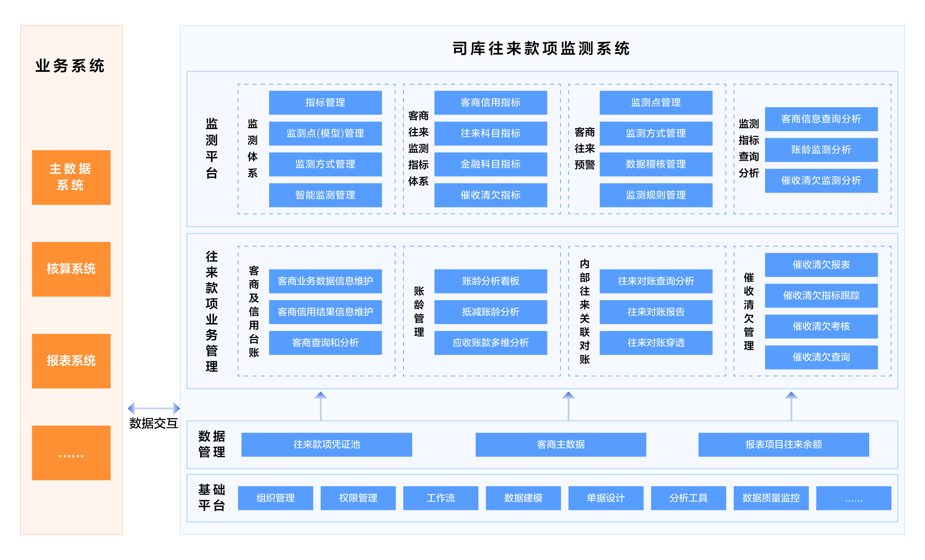Click the 催收清欠考核 box
Screen dimensions: 925x560
point(821,326)
